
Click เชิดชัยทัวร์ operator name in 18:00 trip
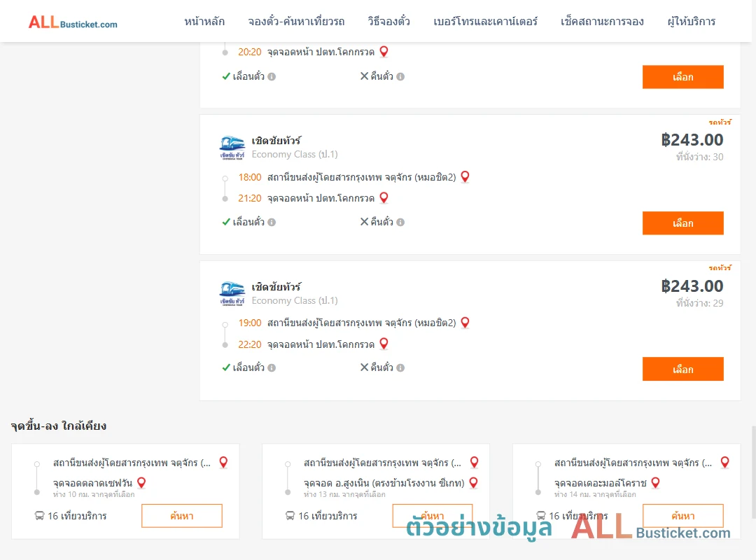pyautogui.click(x=276, y=141)
